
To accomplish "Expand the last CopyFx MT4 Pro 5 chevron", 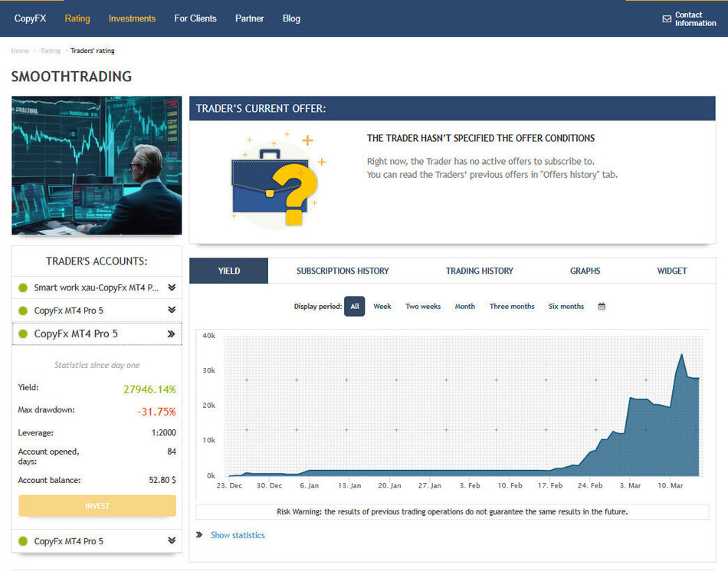I will (172, 540).
